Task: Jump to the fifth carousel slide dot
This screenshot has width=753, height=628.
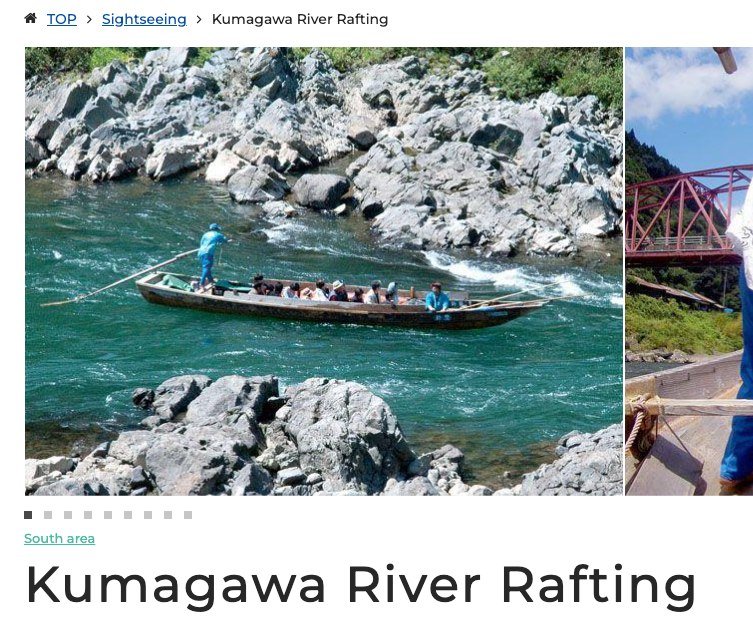Action: 108,515
